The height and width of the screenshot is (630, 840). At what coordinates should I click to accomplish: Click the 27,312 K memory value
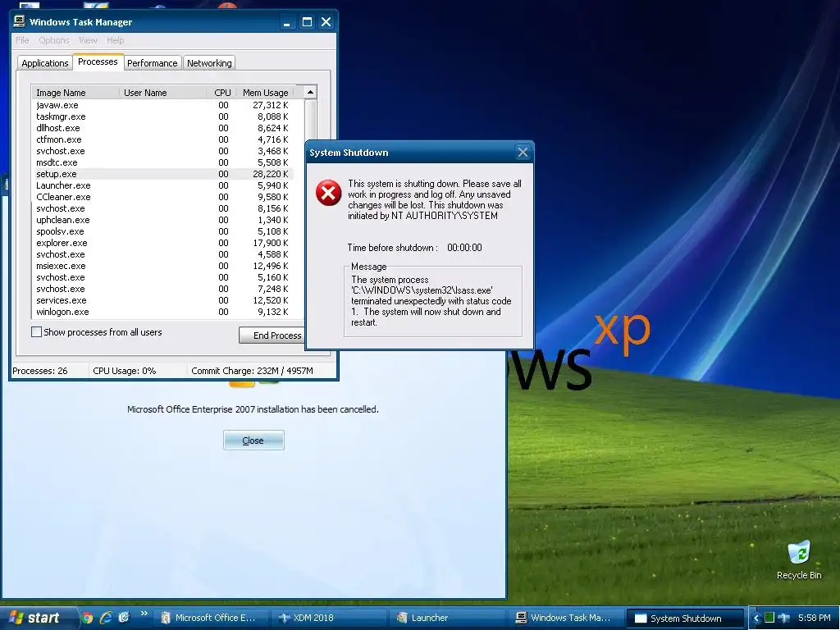(271, 105)
